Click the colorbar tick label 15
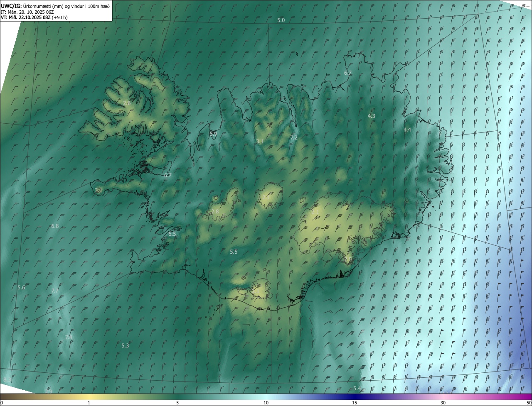Image resolution: width=532 pixels, height=406 pixels. click(x=355, y=403)
